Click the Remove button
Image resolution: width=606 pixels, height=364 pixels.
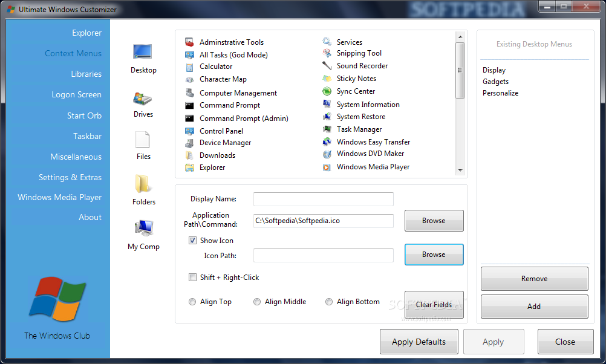pyautogui.click(x=535, y=279)
